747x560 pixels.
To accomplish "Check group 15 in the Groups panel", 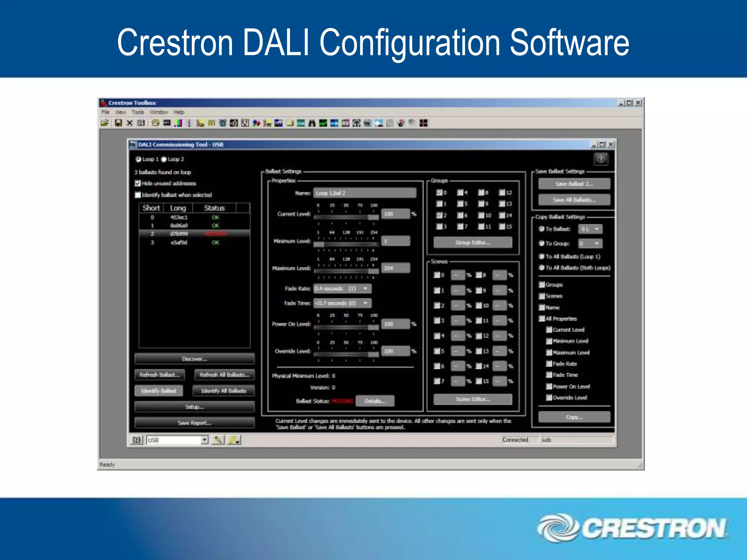I will coord(502,226).
